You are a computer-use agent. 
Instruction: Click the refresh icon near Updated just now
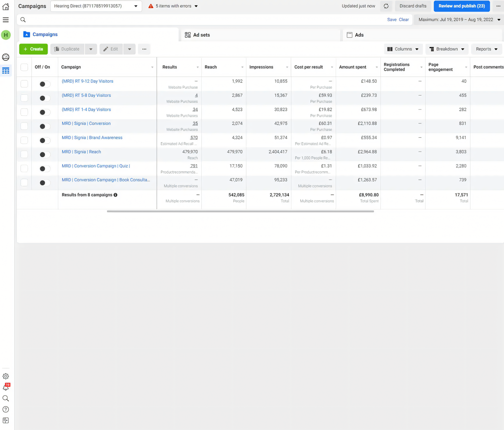pyautogui.click(x=386, y=6)
